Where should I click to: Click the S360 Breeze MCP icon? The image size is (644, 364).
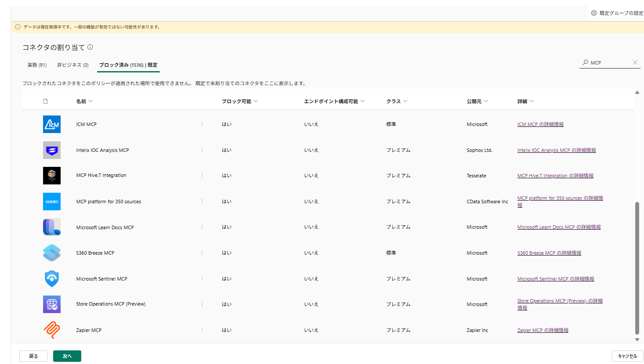(x=52, y=253)
